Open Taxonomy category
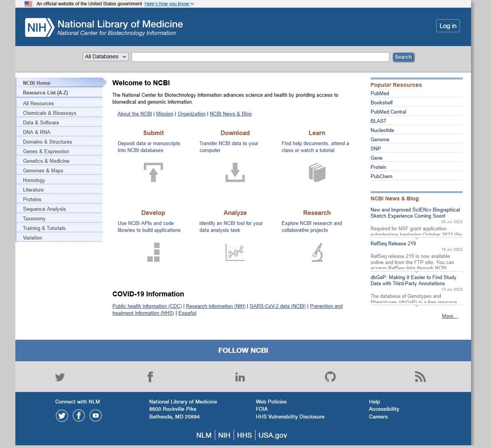 (59, 218)
